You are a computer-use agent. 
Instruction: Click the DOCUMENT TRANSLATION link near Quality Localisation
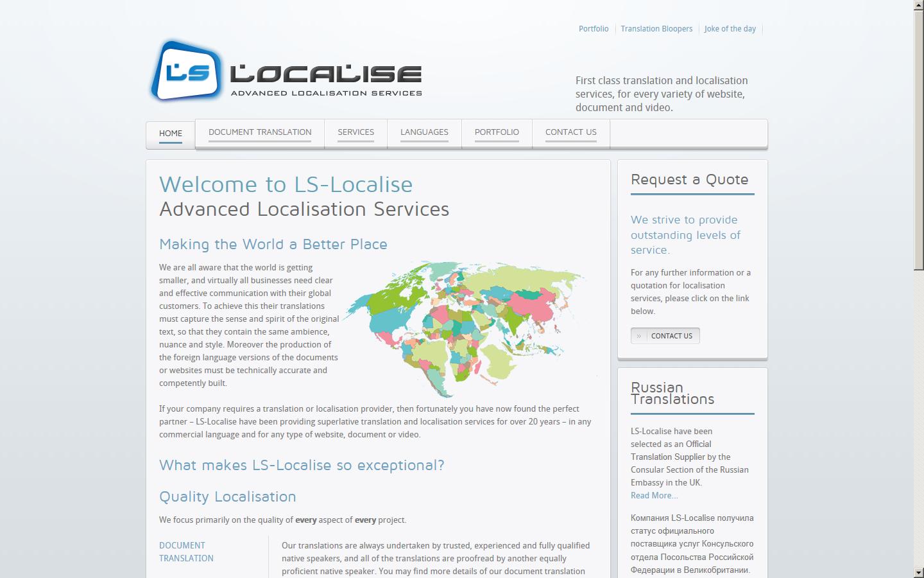point(186,552)
